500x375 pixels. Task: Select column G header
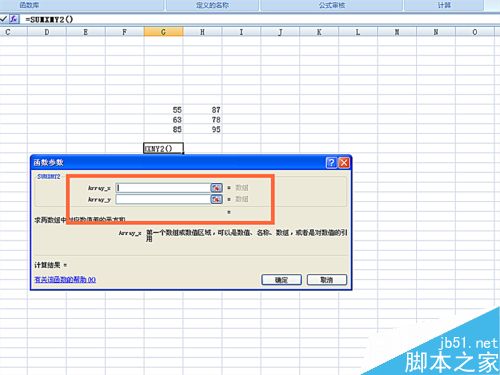click(163, 32)
